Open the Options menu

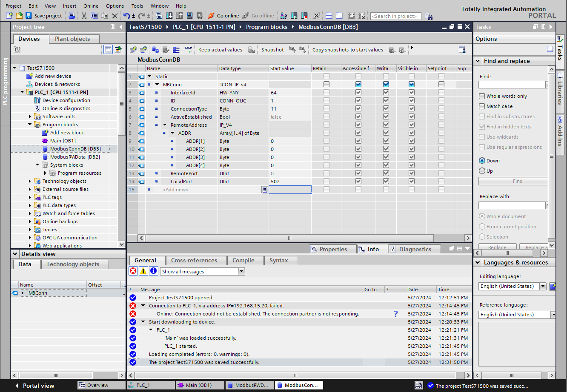point(115,6)
